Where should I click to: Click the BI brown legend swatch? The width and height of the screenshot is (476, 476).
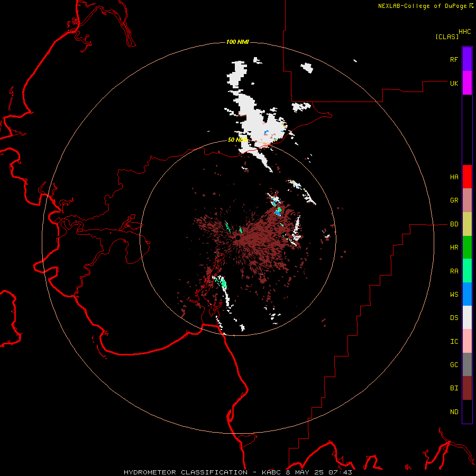(467, 388)
